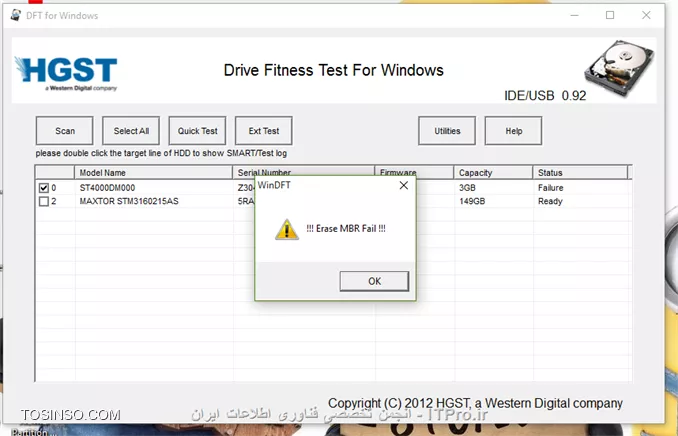
Task: Start the Quick Test
Action: (197, 131)
